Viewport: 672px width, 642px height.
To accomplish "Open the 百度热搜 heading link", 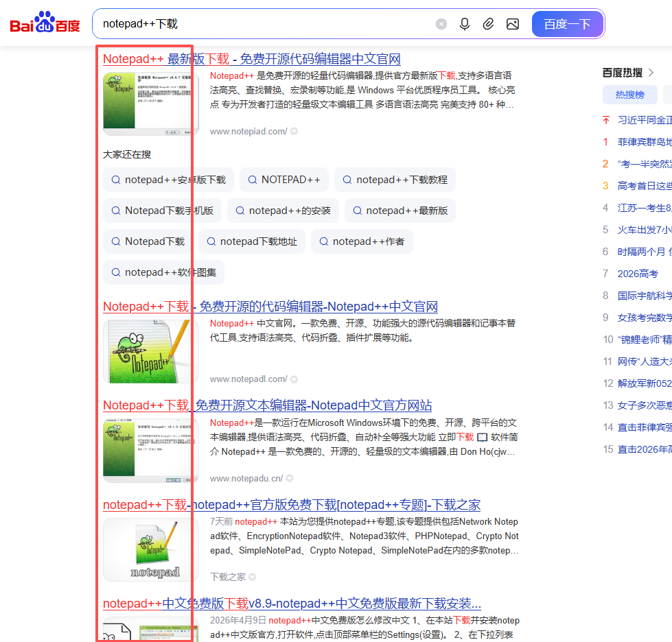I will pyautogui.click(x=623, y=73).
